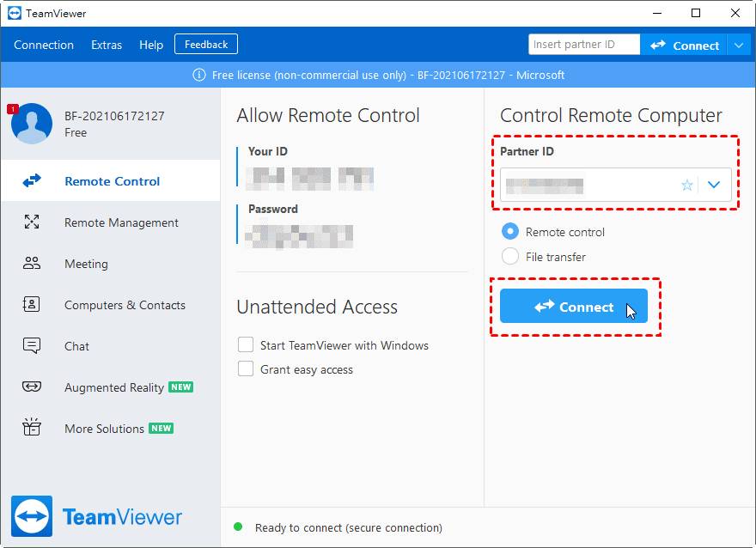Enable Start TeamViewer with Windows checkbox

pos(246,345)
